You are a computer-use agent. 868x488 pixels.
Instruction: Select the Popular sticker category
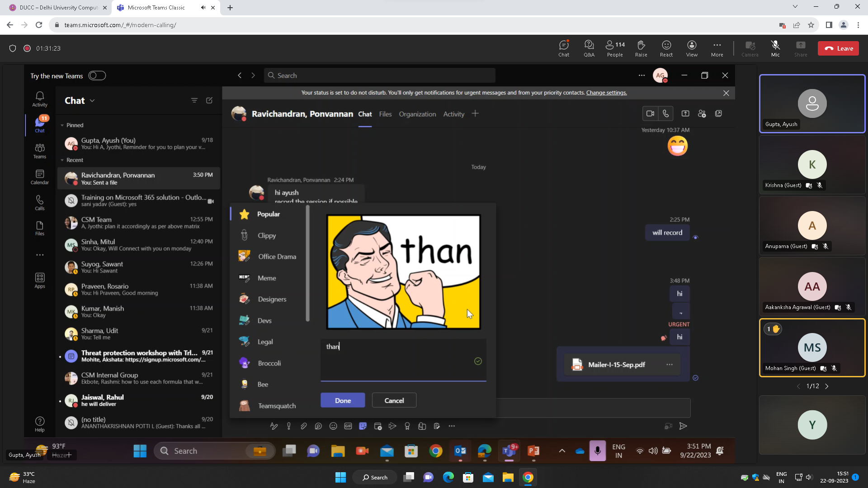coord(268,214)
